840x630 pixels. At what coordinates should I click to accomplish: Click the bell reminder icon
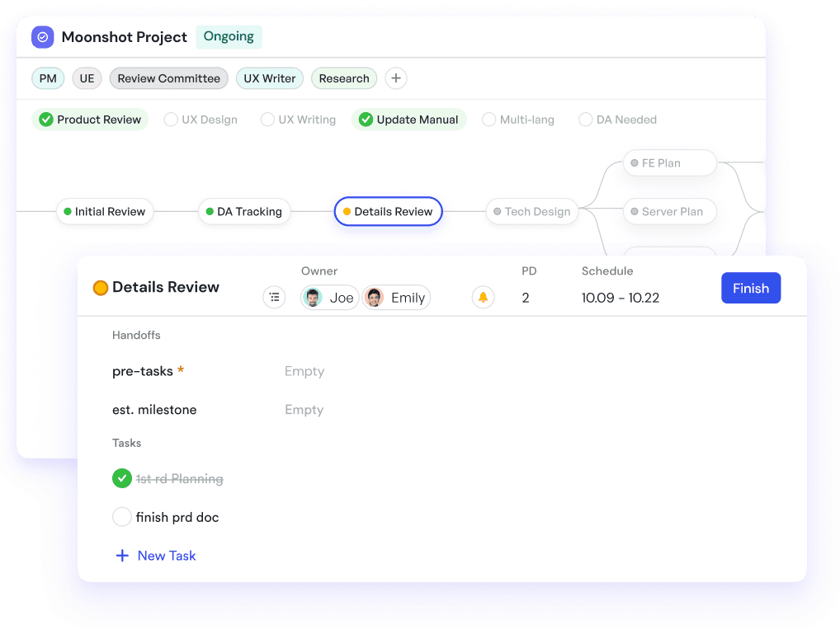coord(483,297)
